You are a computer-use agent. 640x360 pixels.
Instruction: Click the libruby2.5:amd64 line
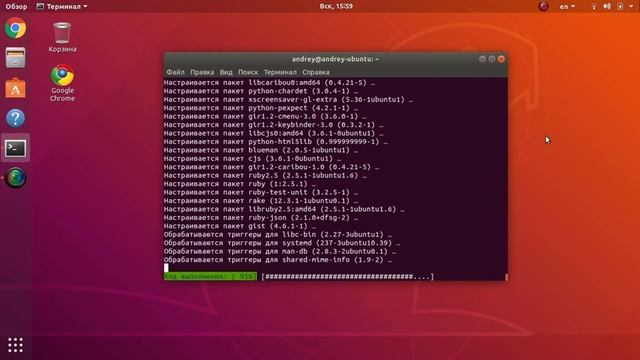pos(284,209)
